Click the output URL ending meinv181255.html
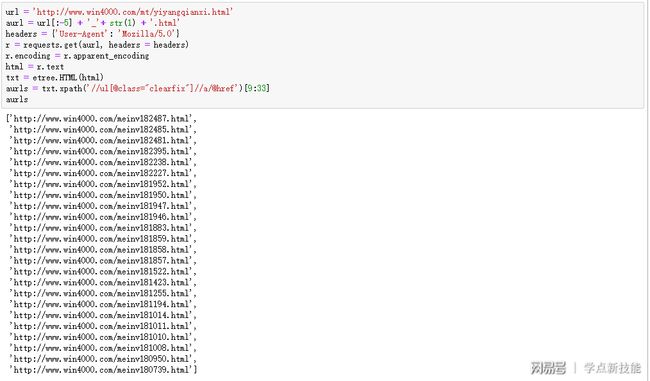650x381 pixels. [x=103, y=293]
